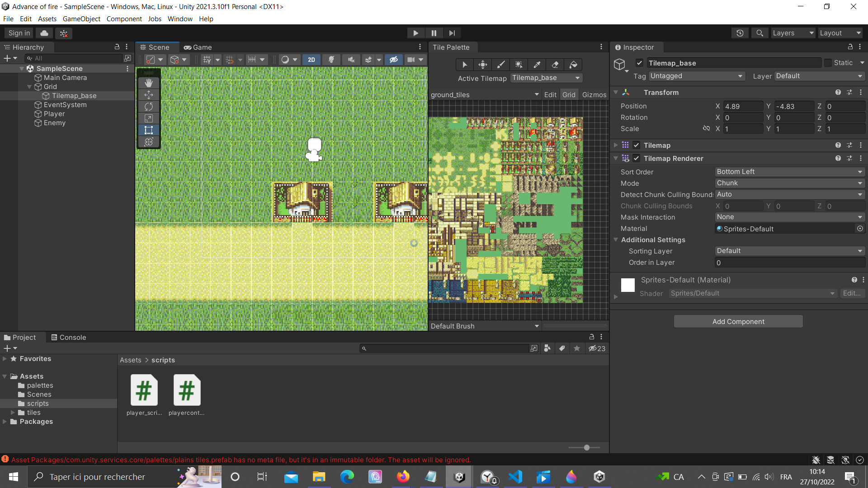The width and height of the screenshot is (868, 488).
Task: Open the ground_tiles palette dropdown
Action: coord(485,94)
